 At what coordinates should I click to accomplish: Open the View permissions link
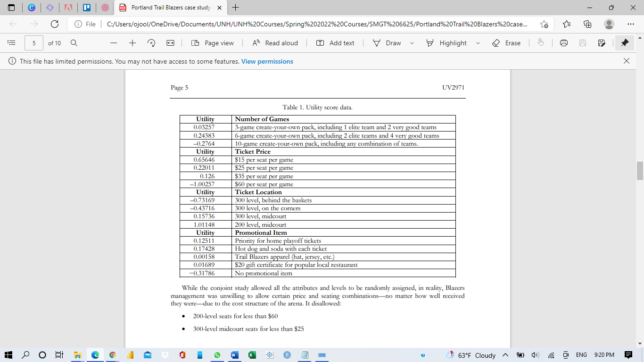[267, 61]
